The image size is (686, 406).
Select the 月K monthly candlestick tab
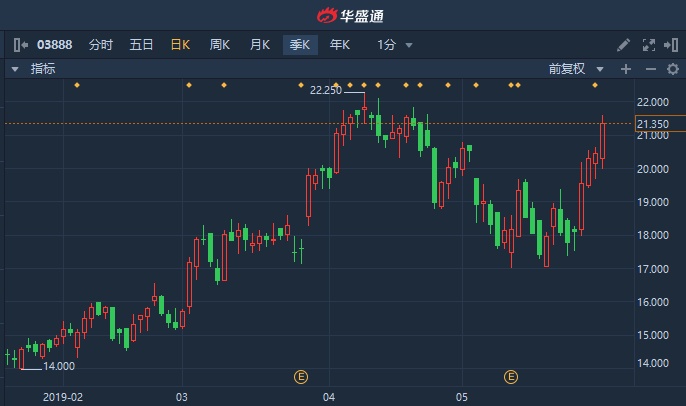click(260, 45)
